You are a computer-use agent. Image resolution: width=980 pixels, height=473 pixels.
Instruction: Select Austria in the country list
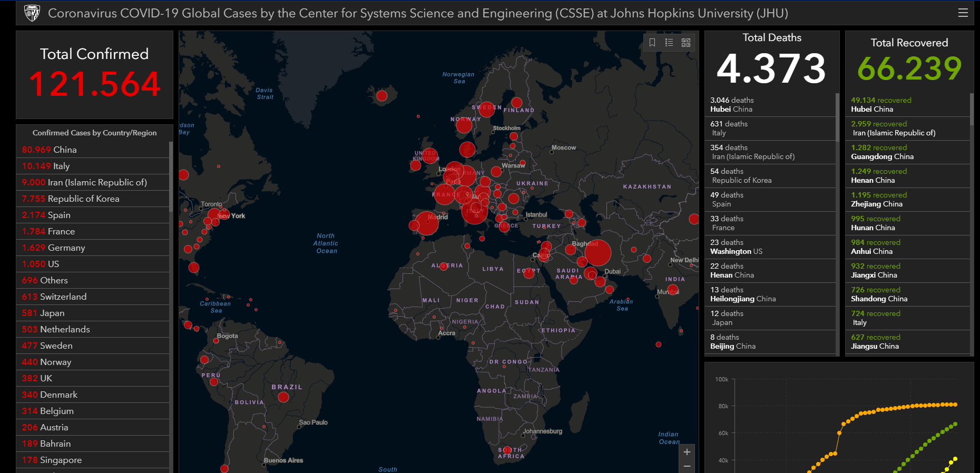93,427
